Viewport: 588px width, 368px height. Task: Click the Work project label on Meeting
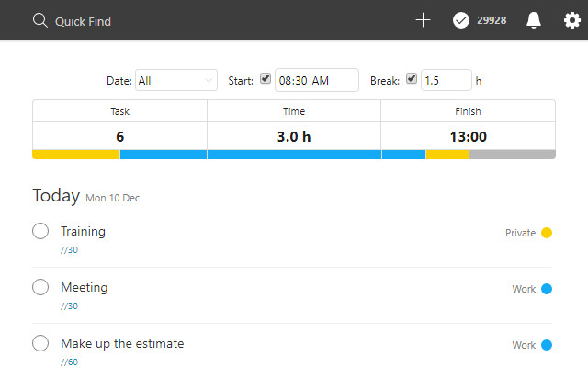(524, 289)
